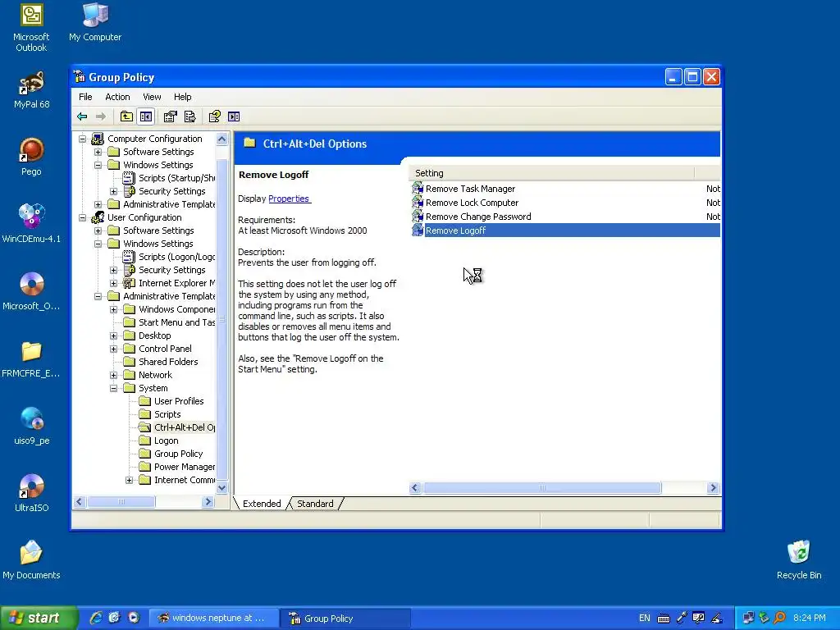Launch Pego desktop shortcut
Viewport: 840px width, 630px height.
tap(31, 157)
